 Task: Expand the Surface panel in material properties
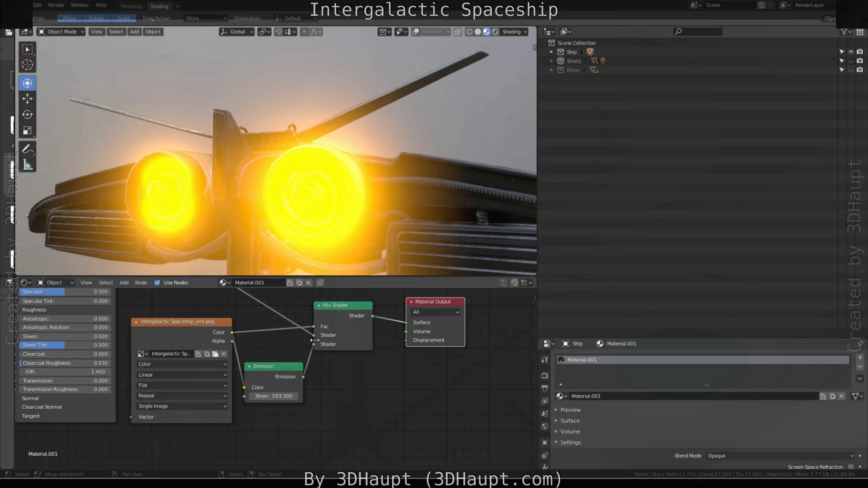pyautogui.click(x=570, y=421)
